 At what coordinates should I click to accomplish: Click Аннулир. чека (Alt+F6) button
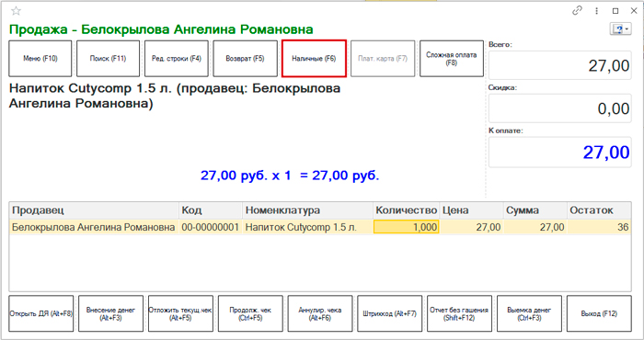(x=320, y=313)
